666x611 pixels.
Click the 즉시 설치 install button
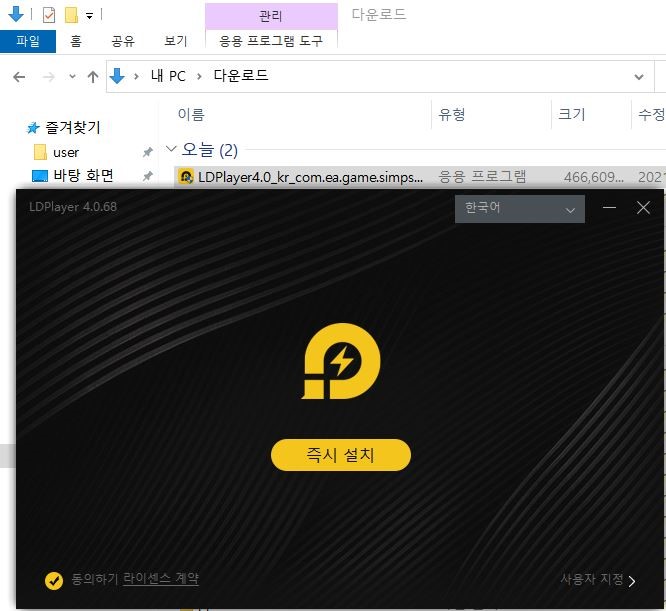pos(341,455)
